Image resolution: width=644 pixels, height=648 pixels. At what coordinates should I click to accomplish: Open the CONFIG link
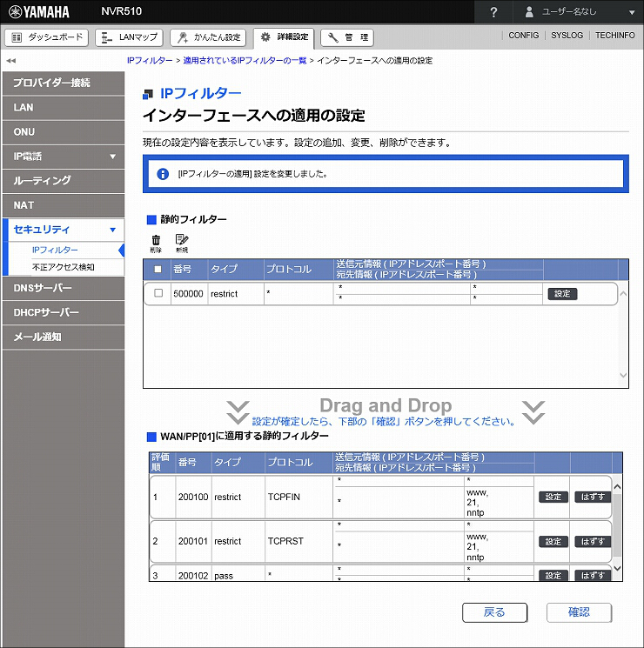coord(523,36)
